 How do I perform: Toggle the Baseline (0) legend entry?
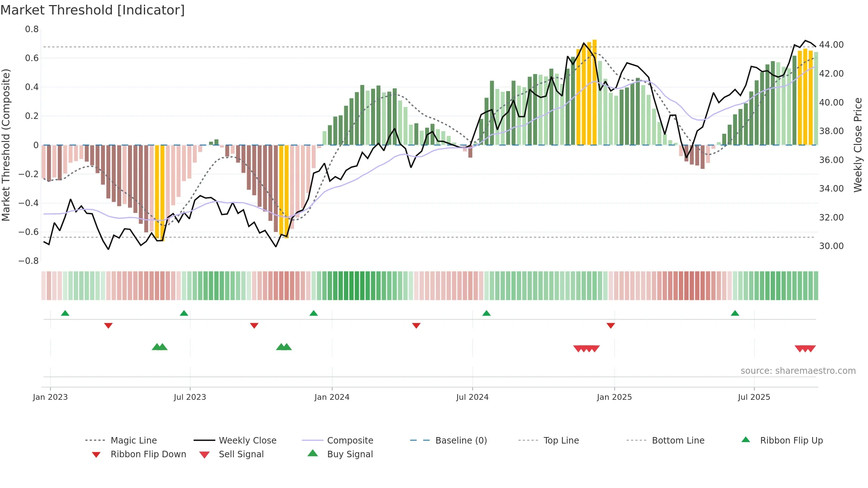pyautogui.click(x=448, y=440)
